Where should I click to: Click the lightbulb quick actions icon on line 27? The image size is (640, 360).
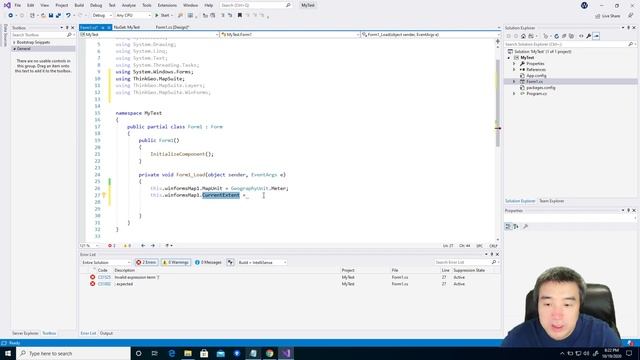[104, 195]
